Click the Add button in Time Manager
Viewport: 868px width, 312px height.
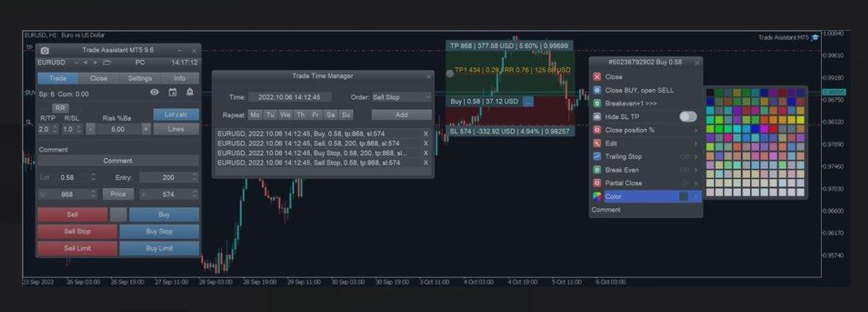point(402,115)
